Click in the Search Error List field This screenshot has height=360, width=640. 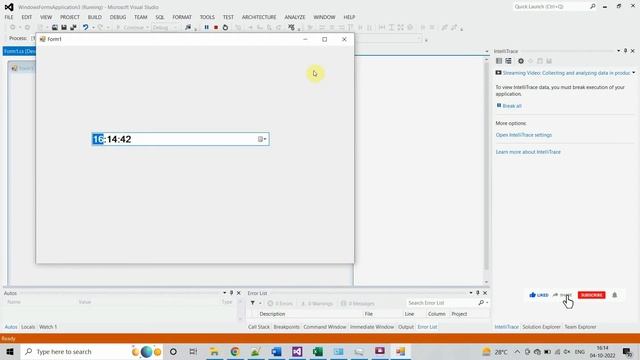click(443, 303)
